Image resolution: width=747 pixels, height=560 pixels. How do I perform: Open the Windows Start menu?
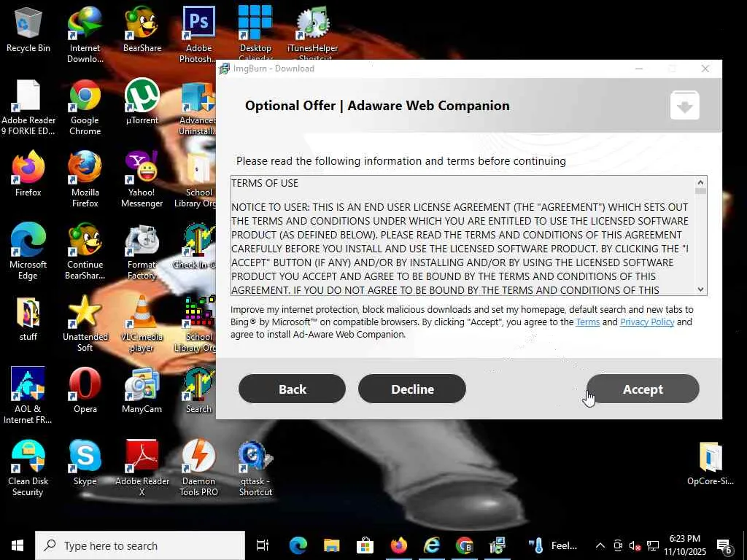click(18, 545)
